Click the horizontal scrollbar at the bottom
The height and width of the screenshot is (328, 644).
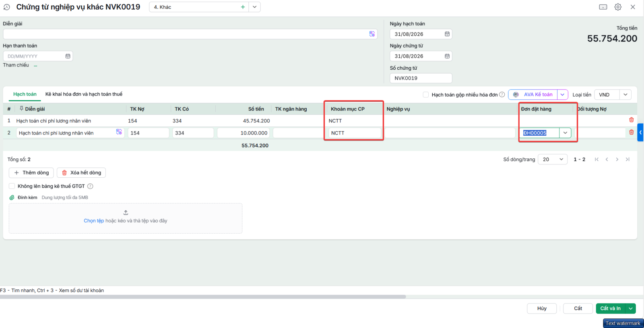click(x=203, y=297)
